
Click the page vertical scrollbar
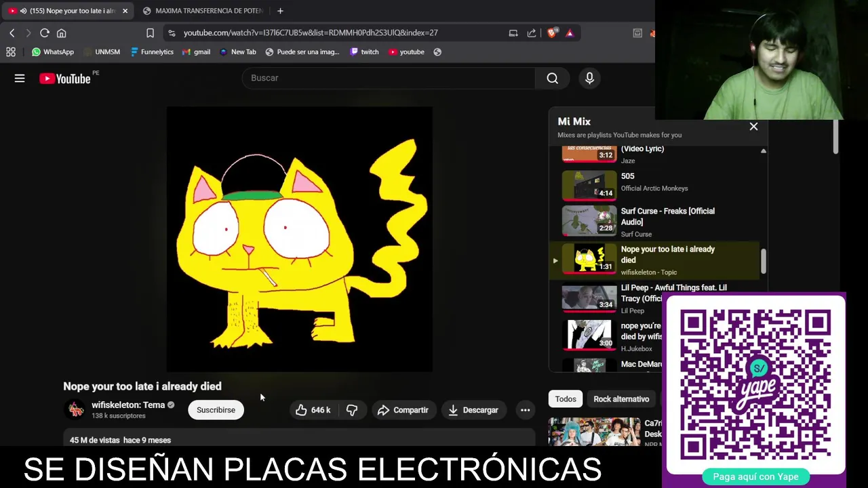click(836, 136)
